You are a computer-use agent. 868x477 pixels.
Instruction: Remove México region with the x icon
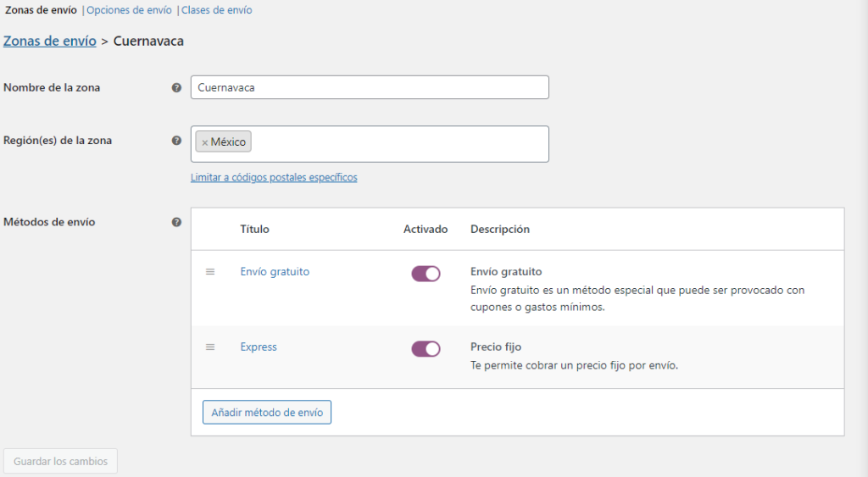[x=205, y=142]
